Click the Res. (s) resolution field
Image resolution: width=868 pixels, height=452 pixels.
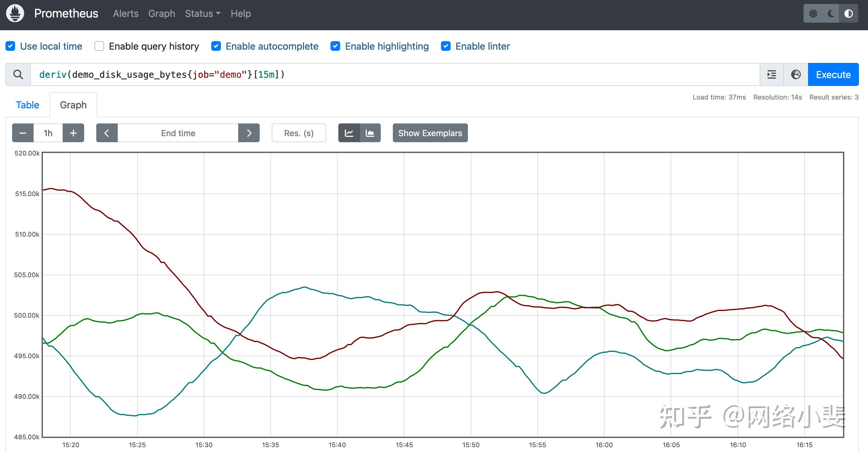[x=298, y=133]
